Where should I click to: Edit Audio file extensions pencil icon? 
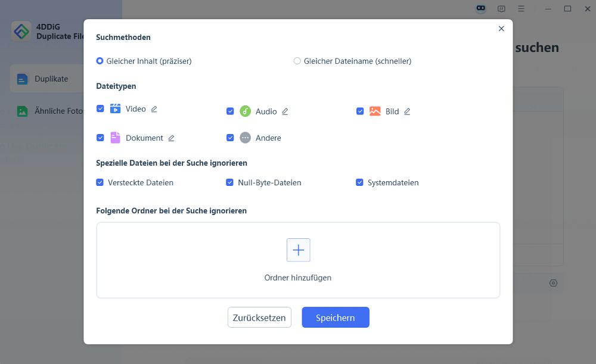click(x=285, y=111)
